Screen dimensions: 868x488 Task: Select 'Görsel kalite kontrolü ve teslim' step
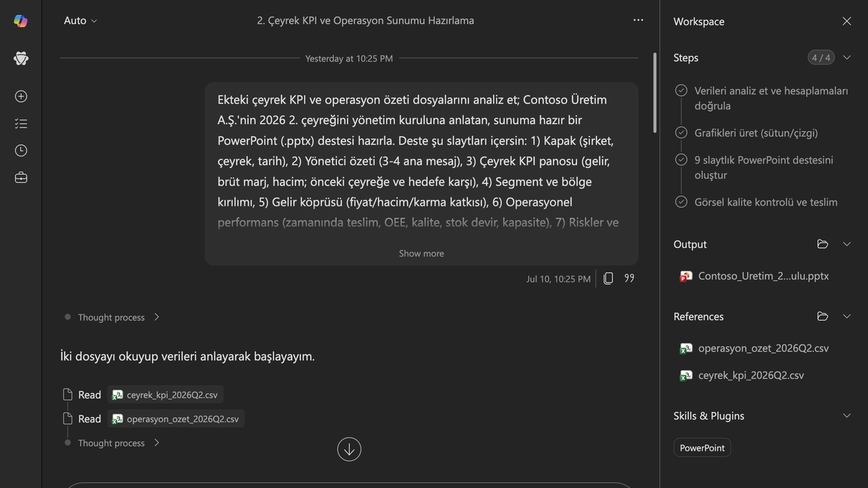766,202
